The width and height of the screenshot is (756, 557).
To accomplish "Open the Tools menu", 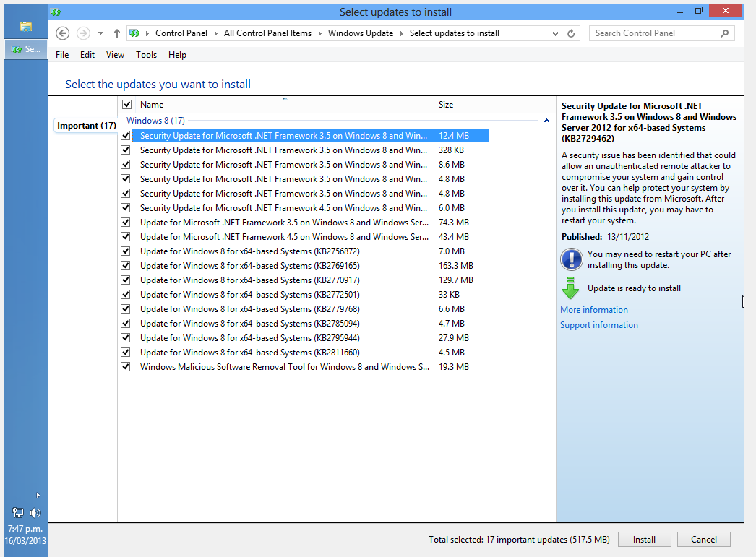I will tap(146, 55).
